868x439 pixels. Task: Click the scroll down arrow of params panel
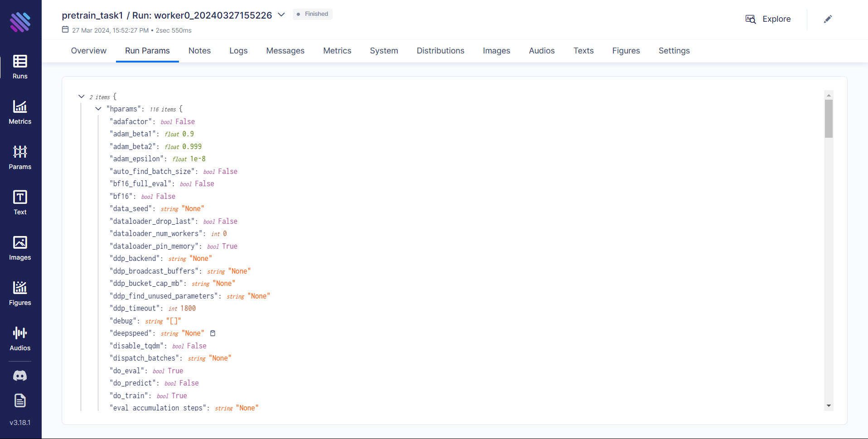829,406
